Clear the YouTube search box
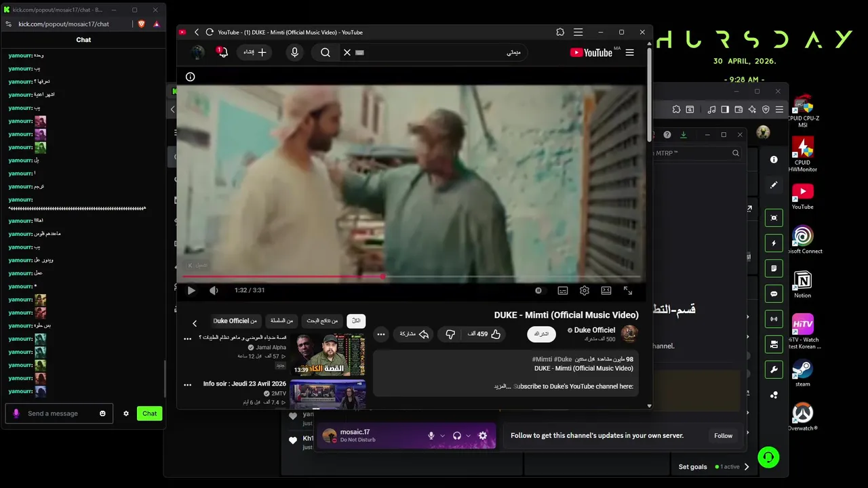The height and width of the screenshot is (488, 868). (x=347, y=52)
